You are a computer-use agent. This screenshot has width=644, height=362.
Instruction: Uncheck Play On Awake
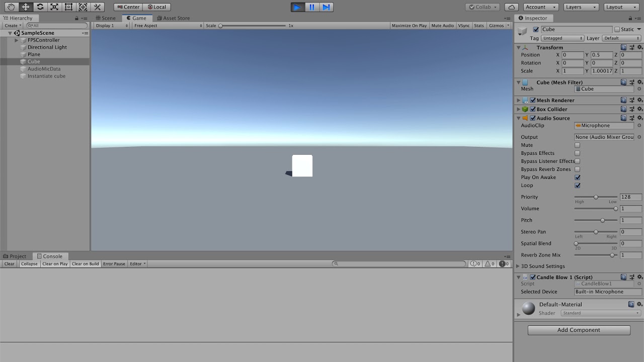tap(578, 177)
